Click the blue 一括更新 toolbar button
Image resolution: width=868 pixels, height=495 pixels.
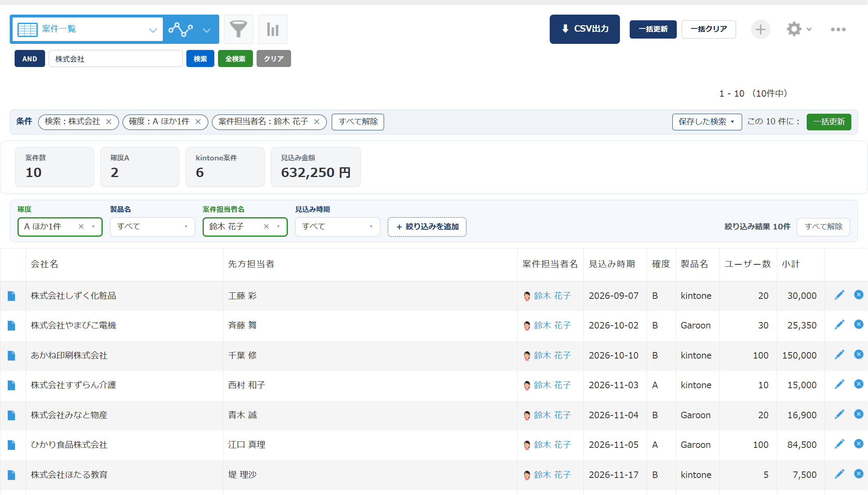(653, 29)
